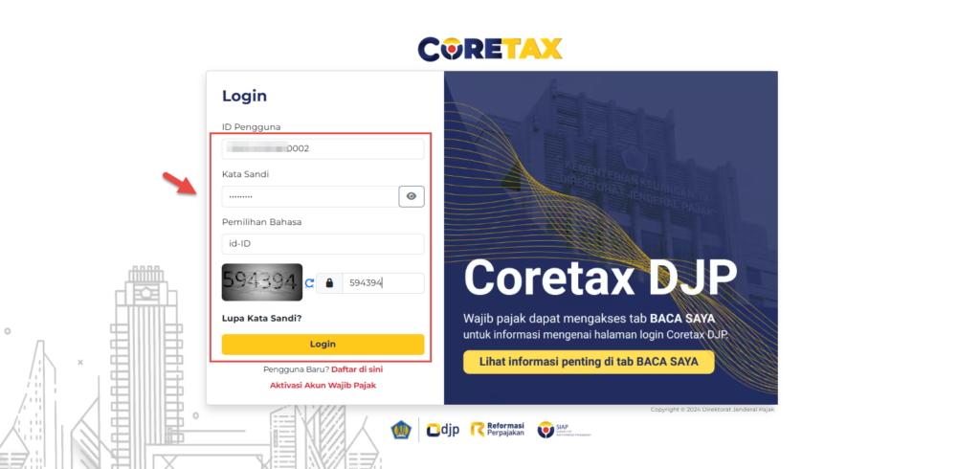980x469 pixels.
Task: Refresh the captcha with the reload icon
Action: [309, 283]
